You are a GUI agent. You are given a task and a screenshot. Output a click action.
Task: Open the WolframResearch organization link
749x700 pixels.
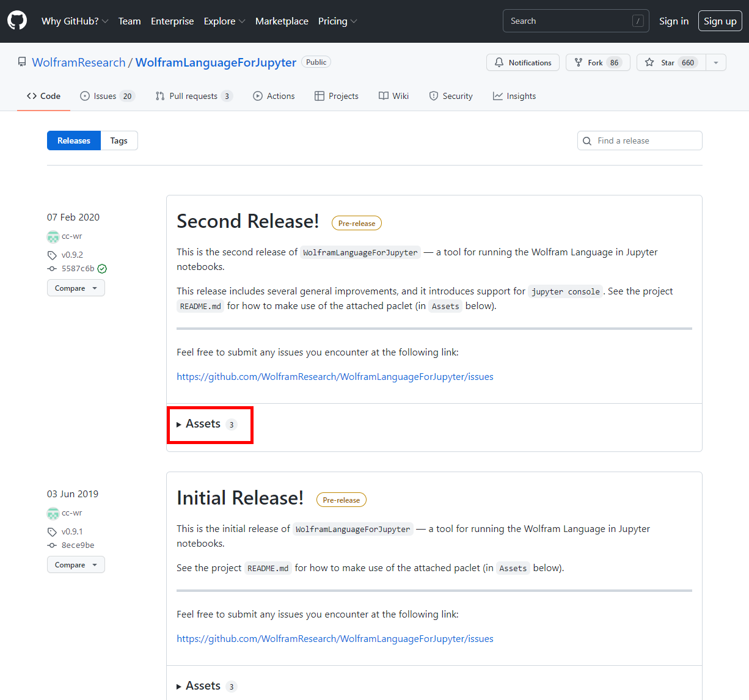78,62
